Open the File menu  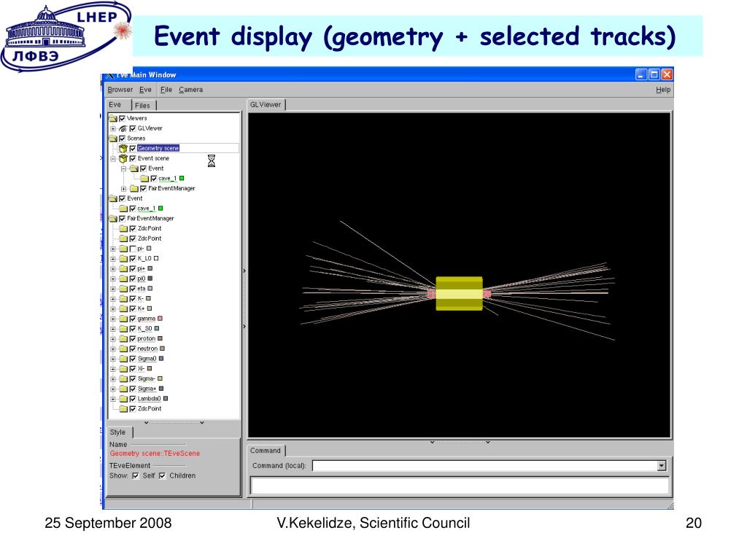click(x=166, y=90)
